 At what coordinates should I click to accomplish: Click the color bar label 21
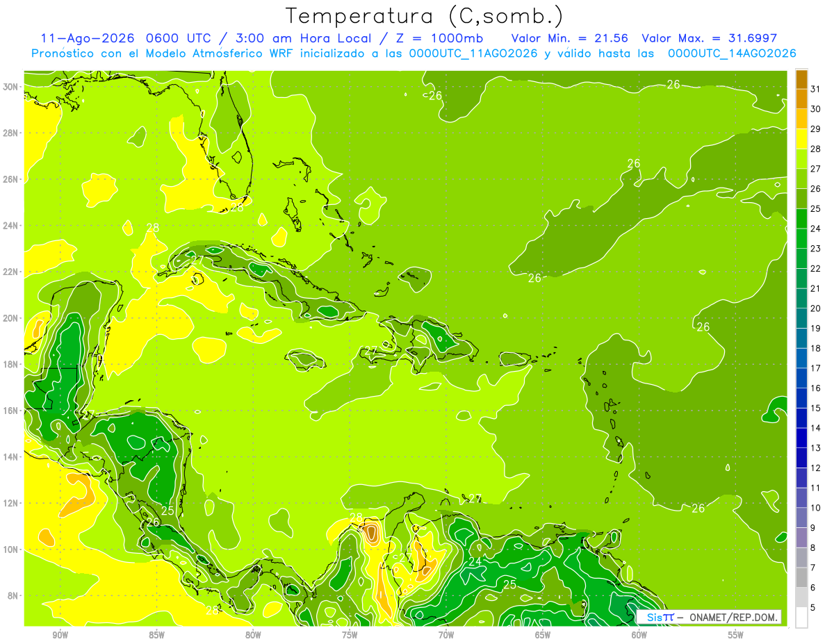[x=816, y=288]
